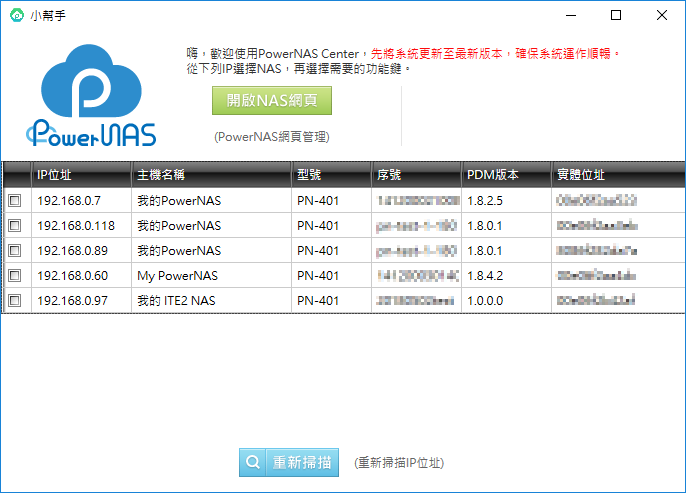686x493 pixels.
Task: Sort by 實體位址 column header
Action: [618, 175]
